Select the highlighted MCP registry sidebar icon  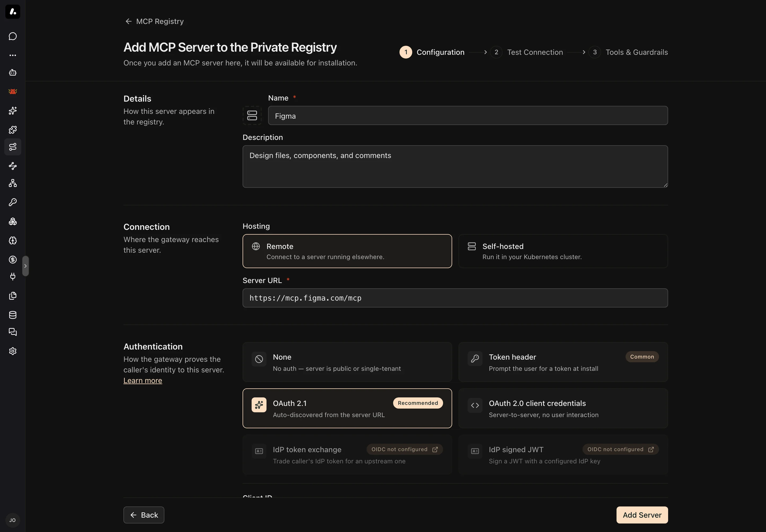13,147
